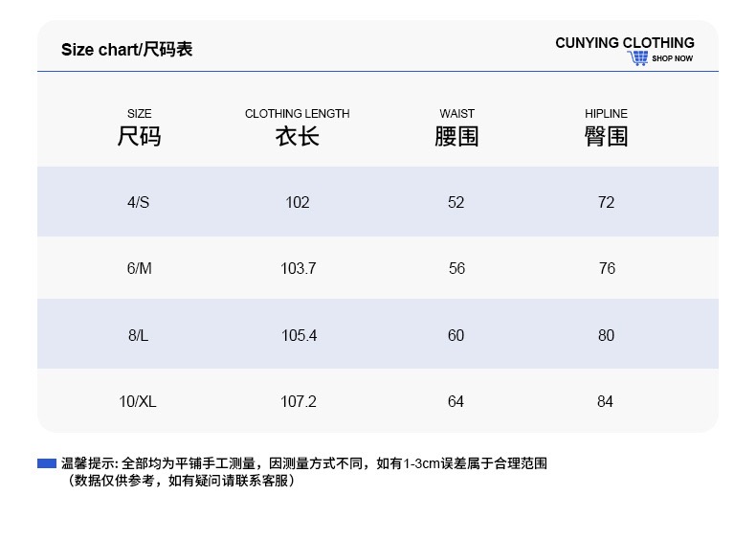Click the hipline value 84
The image size is (756, 540).
(x=605, y=401)
